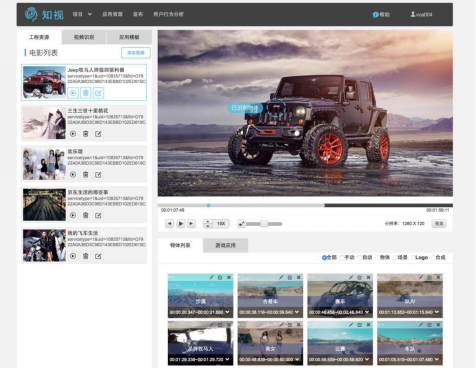
Task: Remove the SUV object card
Action: pyautogui.click(x=438, y=277)
